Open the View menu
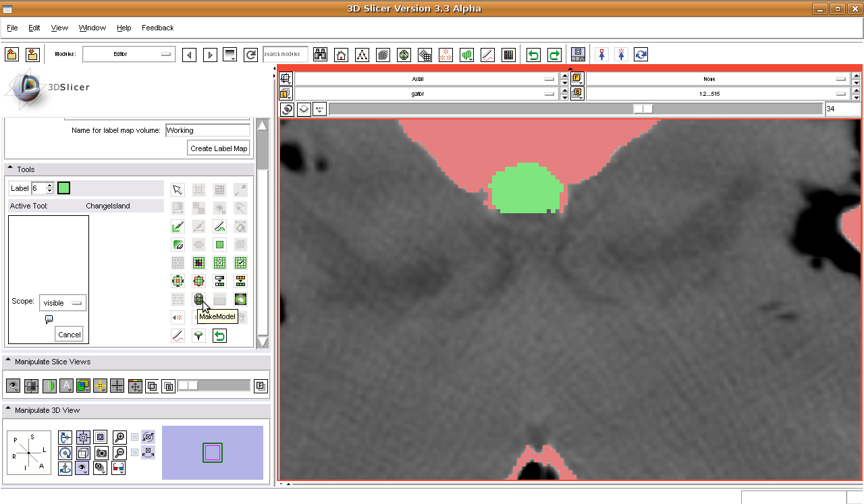Screen dimensions: 864x504 coord(59,28)
